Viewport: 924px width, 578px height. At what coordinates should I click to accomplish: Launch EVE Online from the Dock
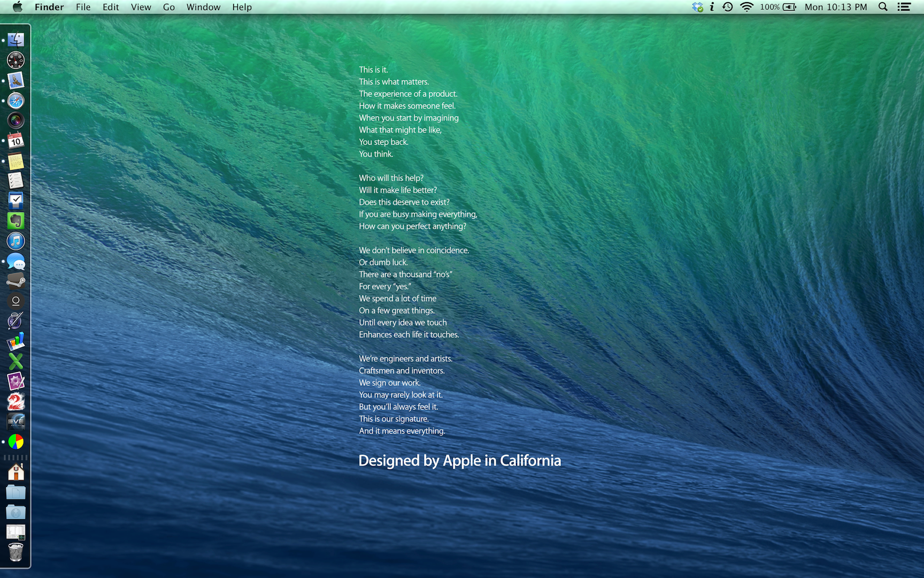click(x=16, y=422)
